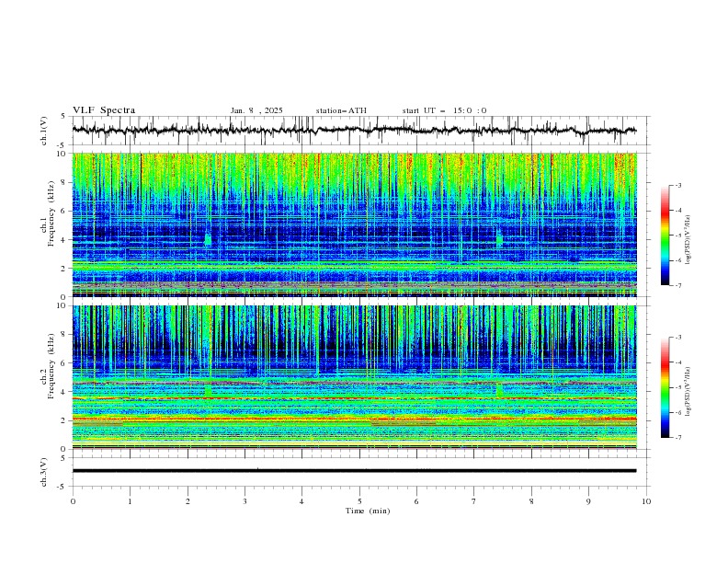The height and width of the screenshot is (563, 728).
Task: Click the "Time (min)" x-axis label
Action: tap(368, 511)
